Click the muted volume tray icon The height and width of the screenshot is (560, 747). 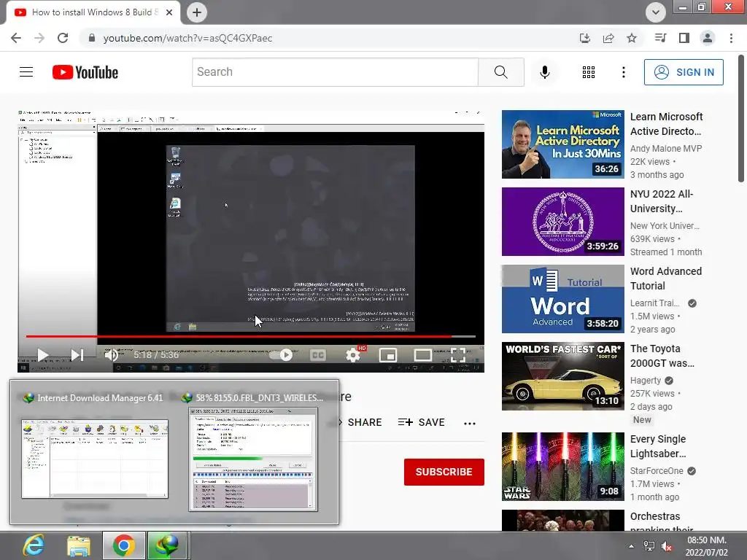coord(667,546)
